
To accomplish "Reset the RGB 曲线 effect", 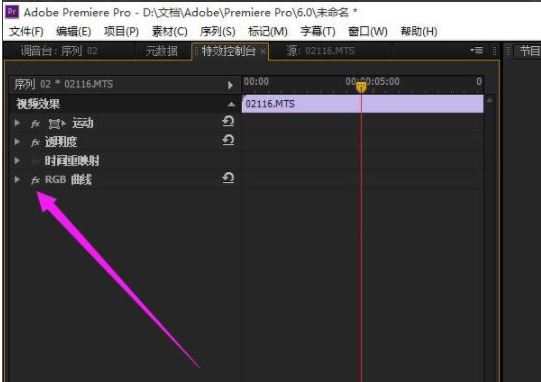I will [228, 178].
